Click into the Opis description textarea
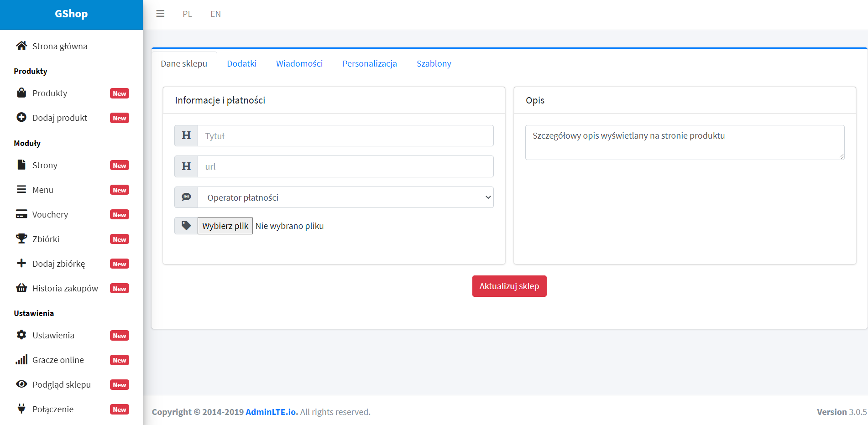 [x=685, y=142]
